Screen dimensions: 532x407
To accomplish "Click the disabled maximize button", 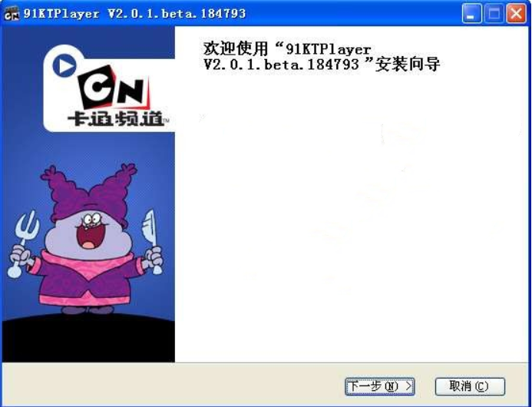I will tap(494, 14).
